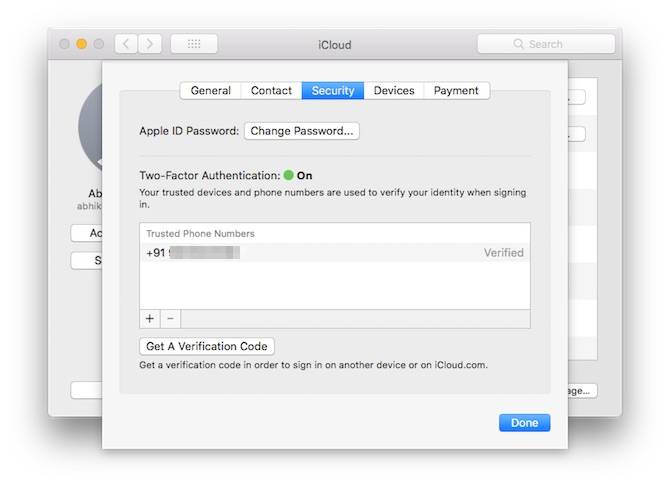Click the Two-Factor Authentication On status
This screenshot has width=670, height=485.
298,175
